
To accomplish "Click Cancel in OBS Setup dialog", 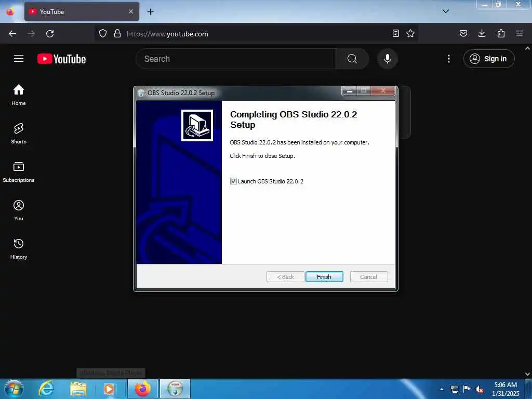I will [x=368, y=277].
